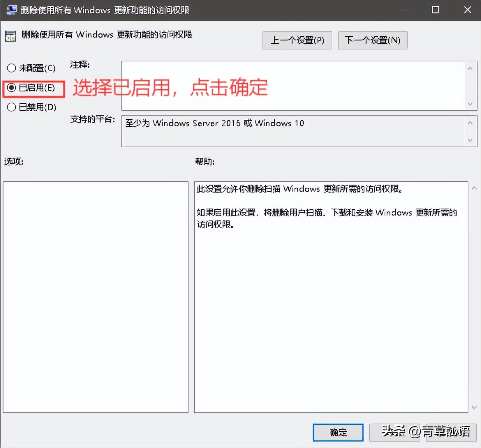481x448 pixels.
Task: Click the help sentence starting 此设置允许你删除扫描
Action: [299, 189]
